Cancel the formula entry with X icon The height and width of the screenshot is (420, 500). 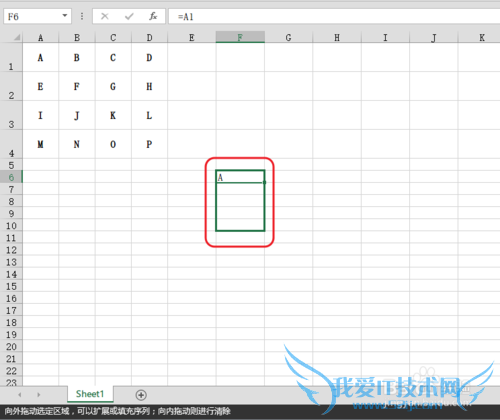pyautogui.click(x=105, y=16)
